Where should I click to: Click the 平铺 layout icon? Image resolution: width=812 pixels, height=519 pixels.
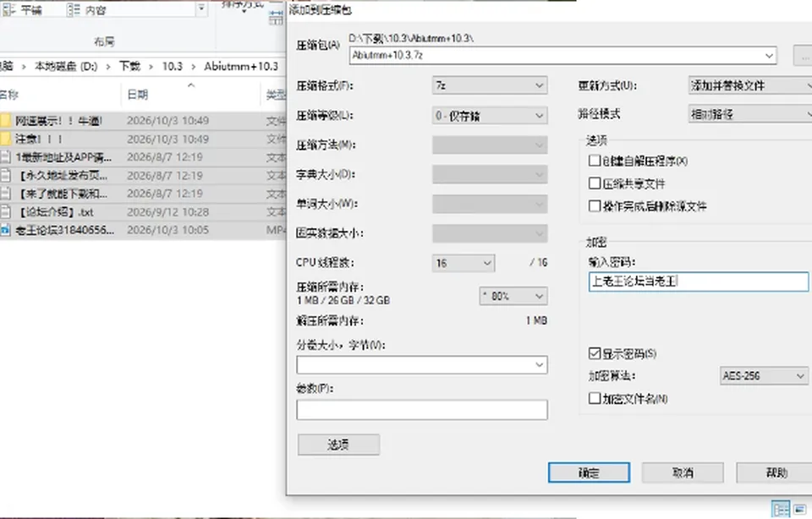[x=9, y=9]
